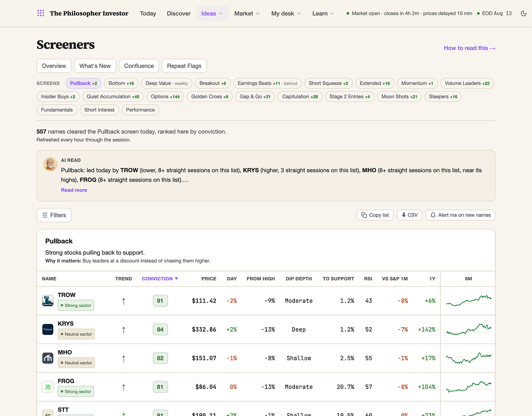Select Volume Leaders +22 chip
Image resolution: width=532 pixels, height=416 pixels.
coord(467,83)
